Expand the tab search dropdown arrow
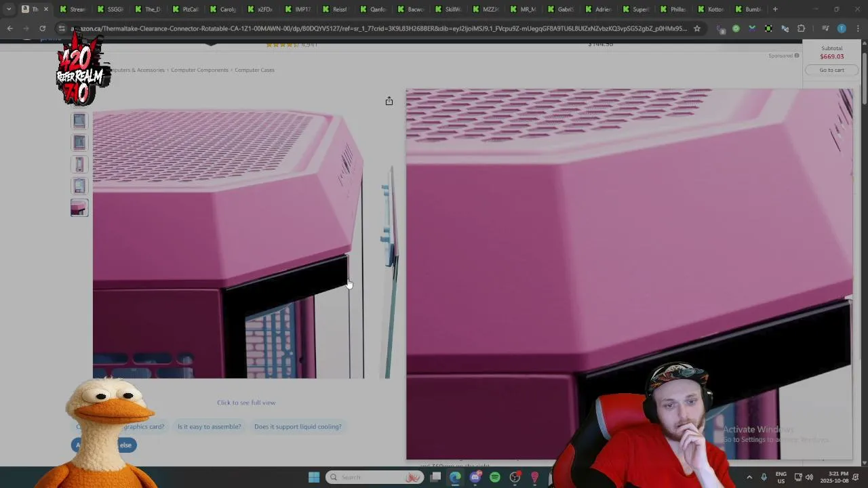The height and width of the screenshot is (488, 868). 8,9
